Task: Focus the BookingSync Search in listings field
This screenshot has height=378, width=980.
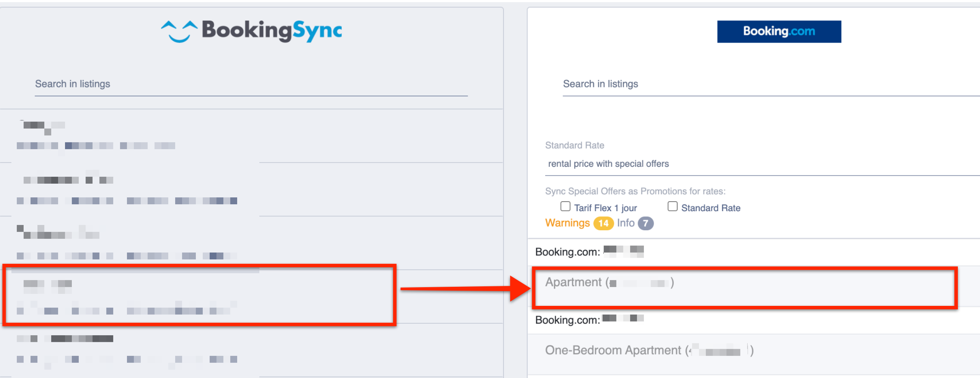Action: (251, 84)
